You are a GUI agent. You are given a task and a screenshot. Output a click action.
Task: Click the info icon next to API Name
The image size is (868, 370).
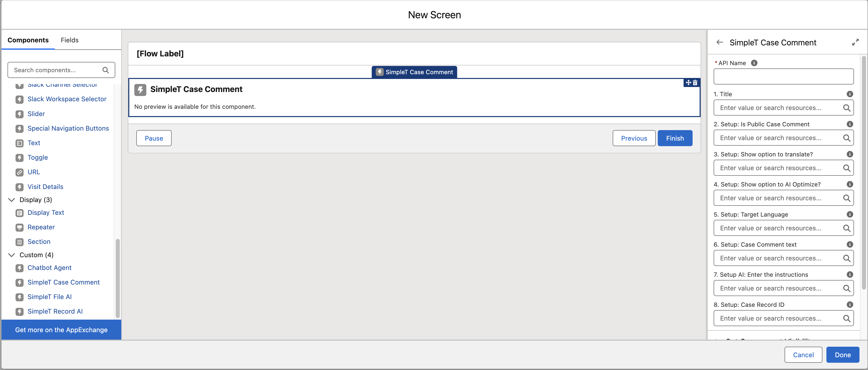pyautogui.click(x=754, y=63)
